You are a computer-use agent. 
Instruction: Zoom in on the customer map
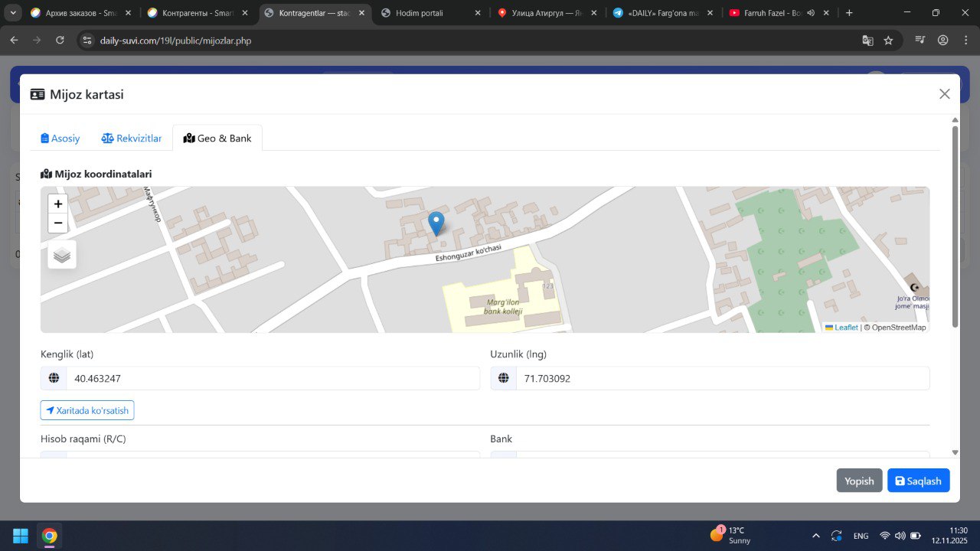58,204
